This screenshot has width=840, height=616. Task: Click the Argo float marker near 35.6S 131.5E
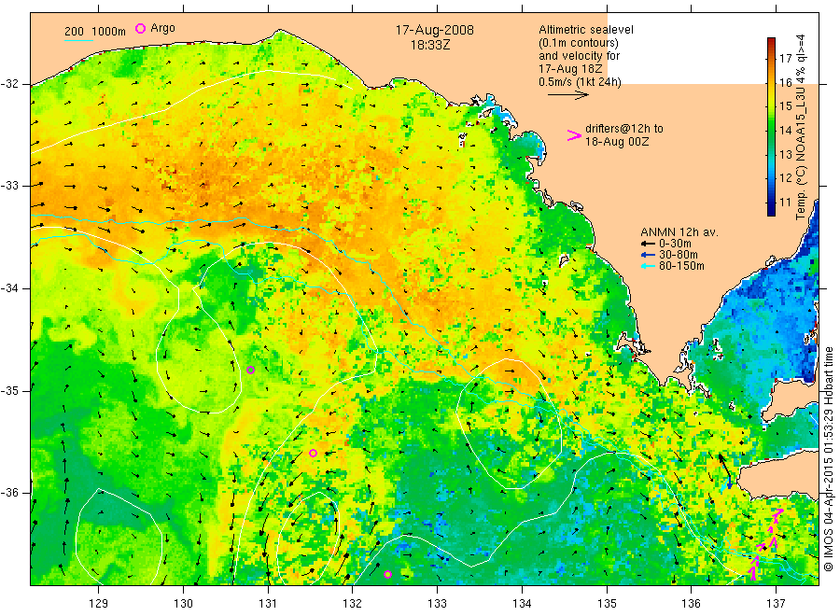click(x=314, y=454)
